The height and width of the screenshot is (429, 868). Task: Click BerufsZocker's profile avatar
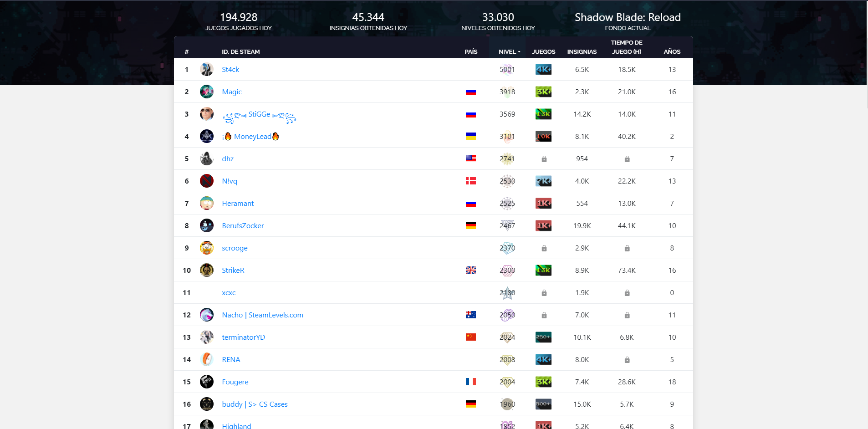tap(206, 226)
